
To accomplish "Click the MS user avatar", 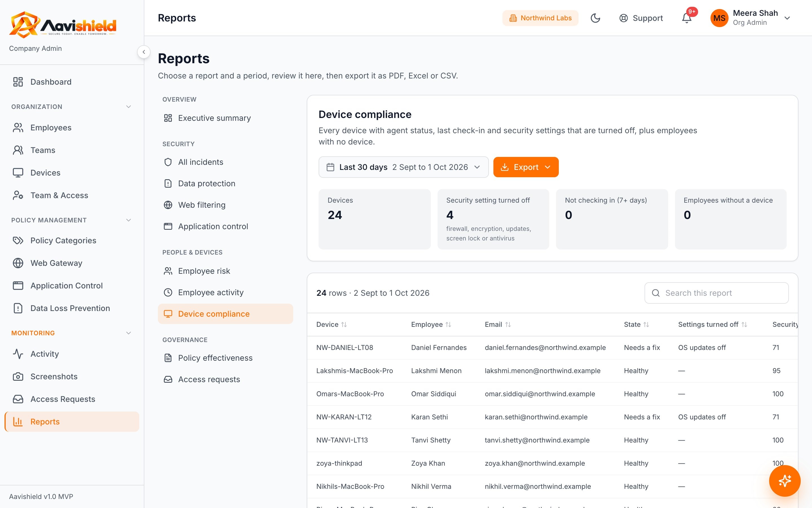I will (x=719, y=18).
